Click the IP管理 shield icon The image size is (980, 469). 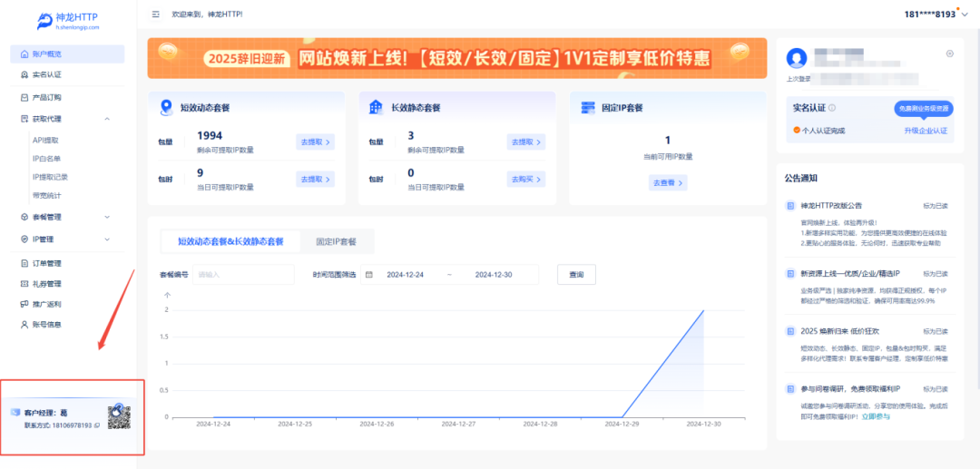tap(24, 239)
